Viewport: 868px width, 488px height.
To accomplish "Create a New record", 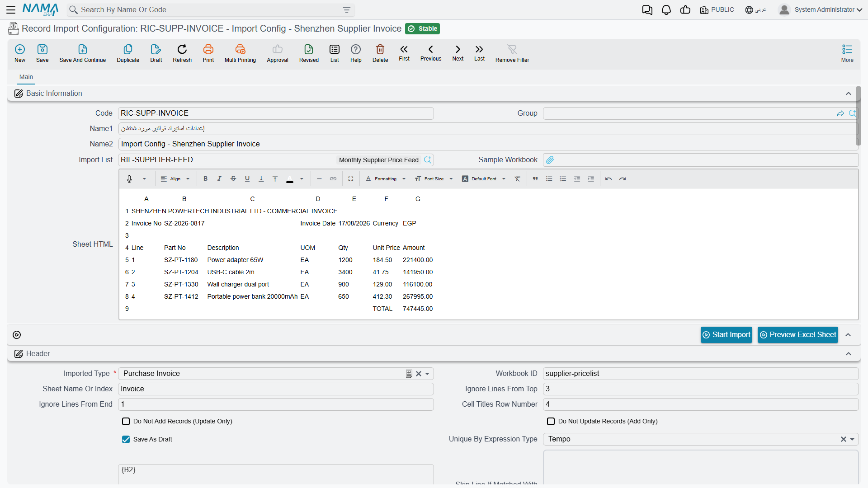I will (20, 53).
